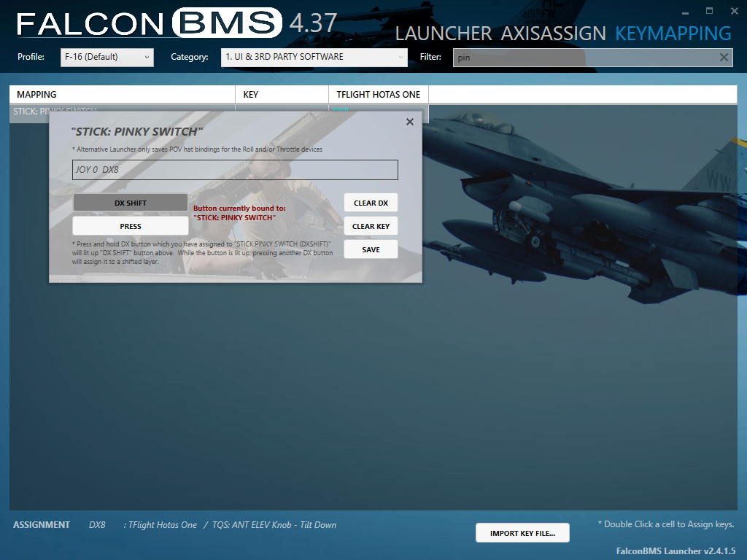Click the JOY 0 DX8 binding field
The height and width of the screenshot is (560, 747).
235,169
